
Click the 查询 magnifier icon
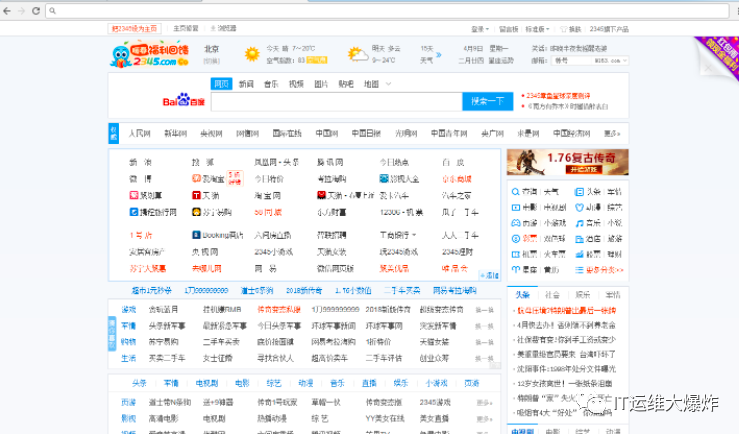tap(515, 192)
